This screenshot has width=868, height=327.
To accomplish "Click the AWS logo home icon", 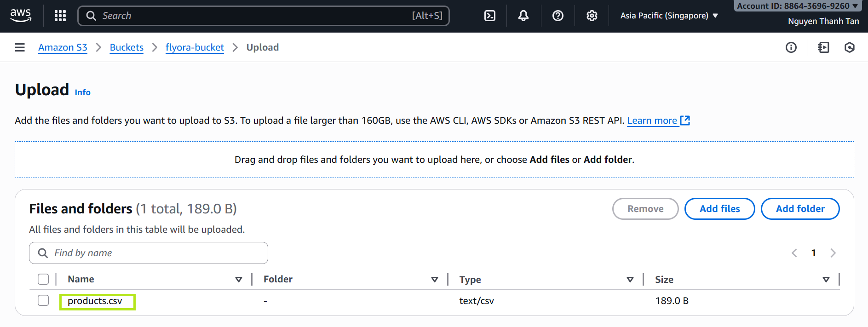I will (x=21, y=15).
